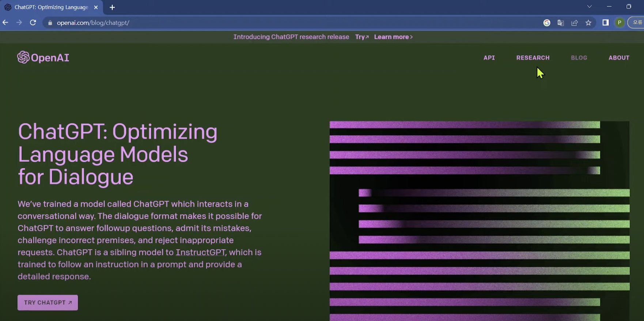The image size is (644, 321).
Task: Open the ABOUT nav item
Action: (x=619, y=58)
